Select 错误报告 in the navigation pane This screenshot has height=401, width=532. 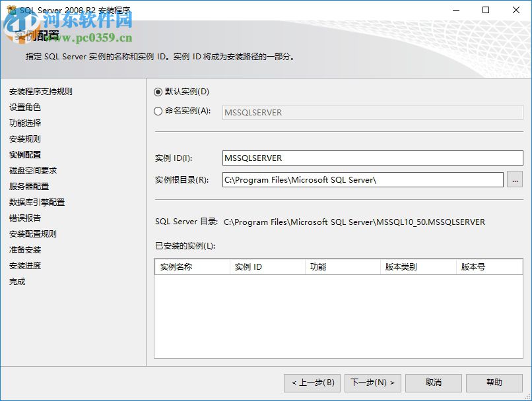24,218
